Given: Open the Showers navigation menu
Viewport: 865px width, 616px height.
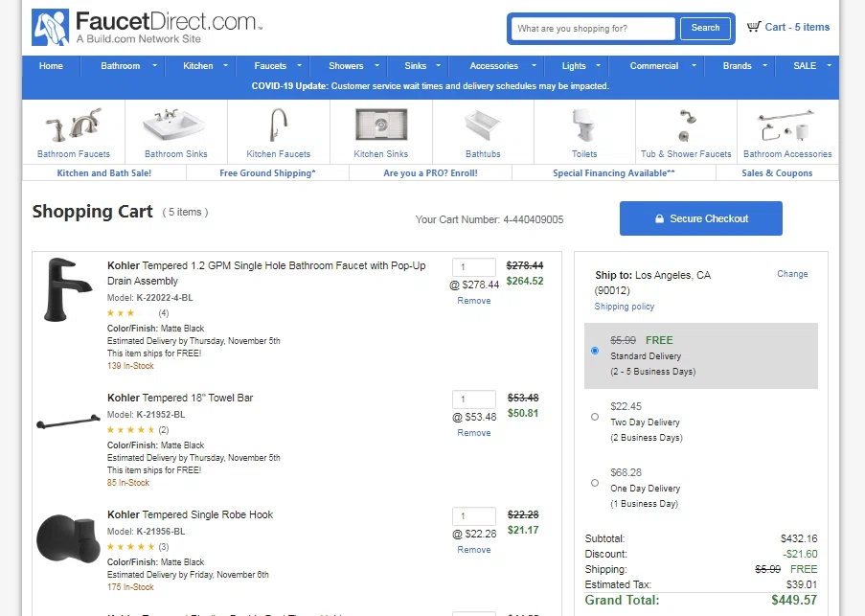Looking at the screenshot, I should [x=346, y=66].
